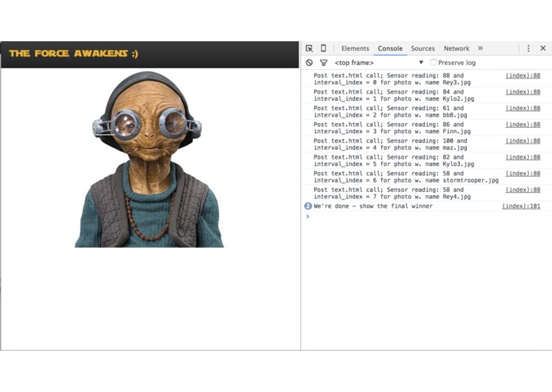Viewport: 552px width, 392px height.
Task: Open (index):88 link for bb8.jpg log
Action: (523, 108)
